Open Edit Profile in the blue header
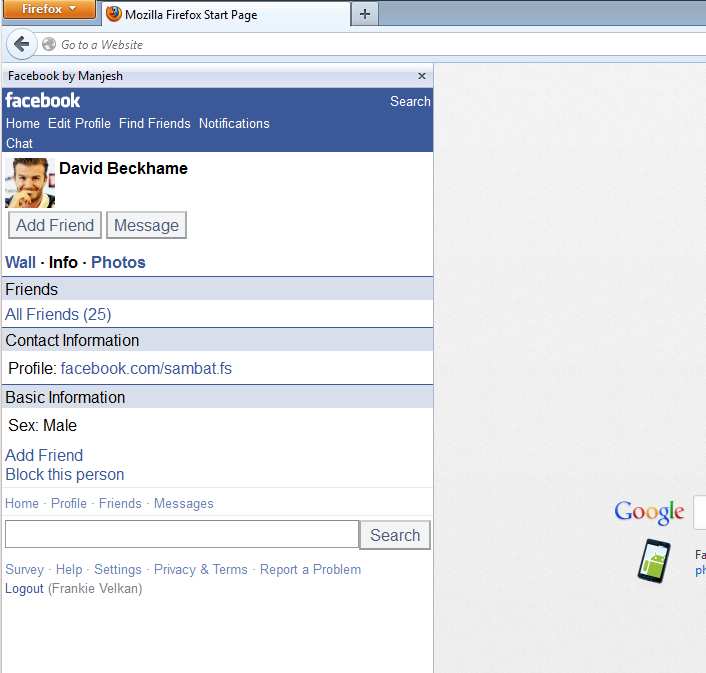 (x=79, y=123)
